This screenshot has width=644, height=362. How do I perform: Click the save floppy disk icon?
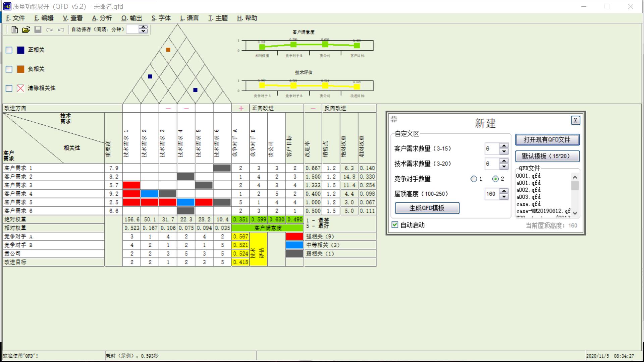[38, 29]
